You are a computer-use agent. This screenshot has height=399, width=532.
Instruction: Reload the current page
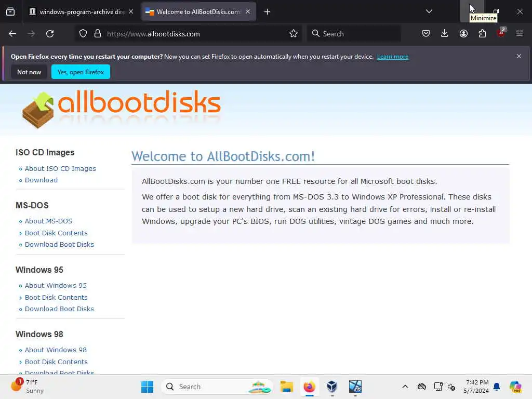50,34
